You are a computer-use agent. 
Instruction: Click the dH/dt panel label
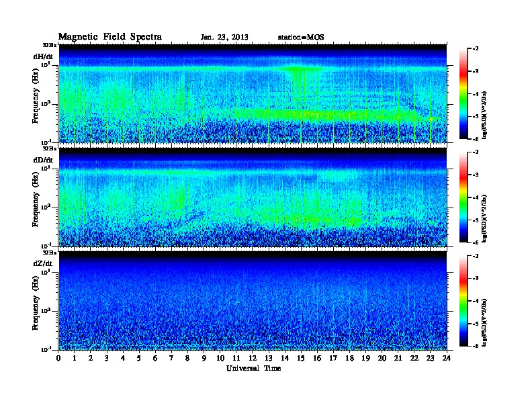pyautogui.click(x=43, y=56)
